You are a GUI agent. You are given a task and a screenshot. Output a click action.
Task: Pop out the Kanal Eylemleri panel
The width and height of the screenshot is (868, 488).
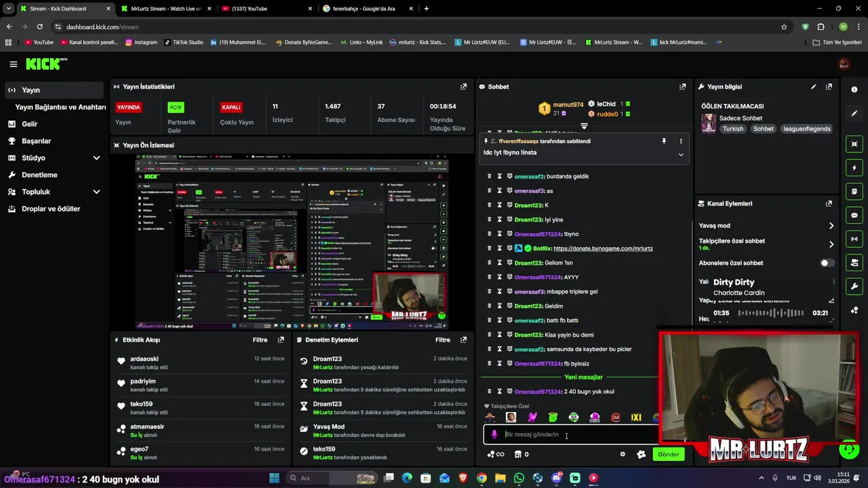click(829, 203)
